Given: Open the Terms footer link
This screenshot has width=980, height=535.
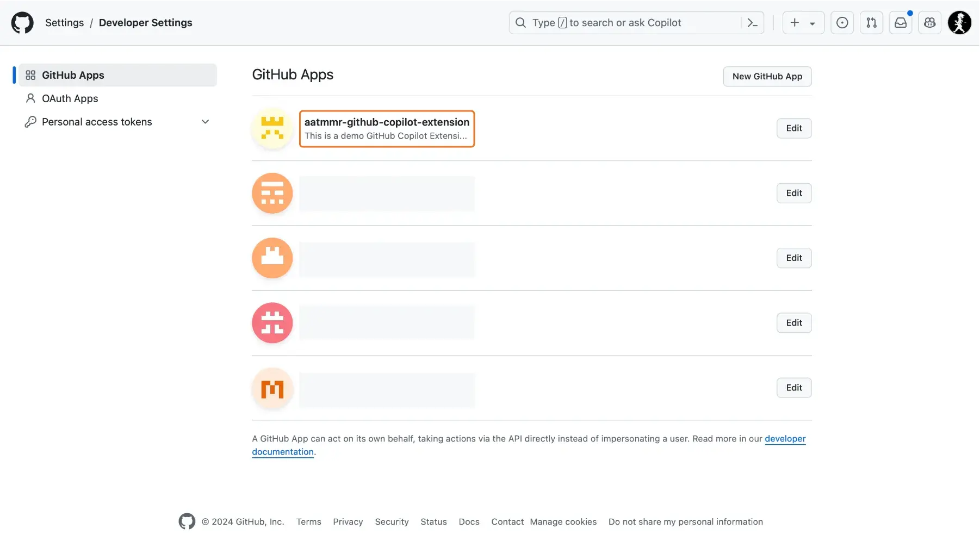Looking at the screenshot, I should pyautogui.click(x=308, y=522).
